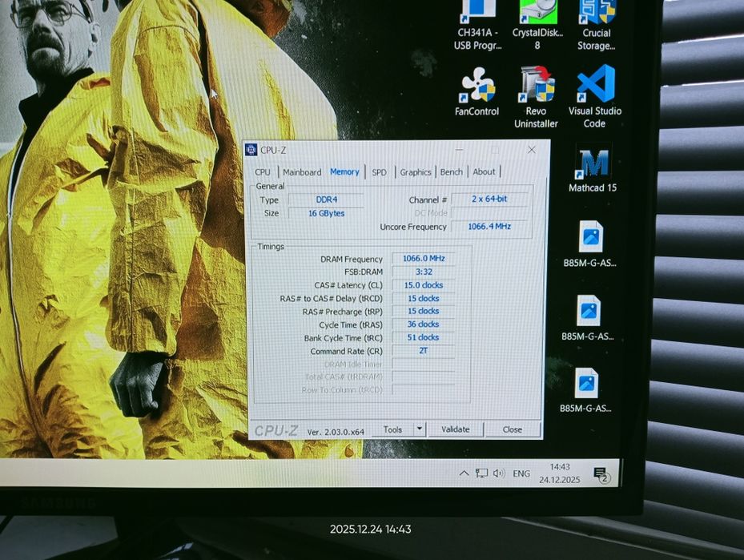The width and height of the screenshot is (744, 560).
Task: Open the notification center icon
Action: (601, 474)
